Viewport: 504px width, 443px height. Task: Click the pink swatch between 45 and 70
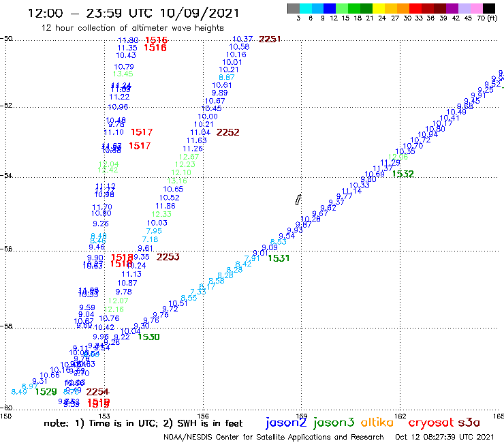pyautogui.click(x=476, y=8)
